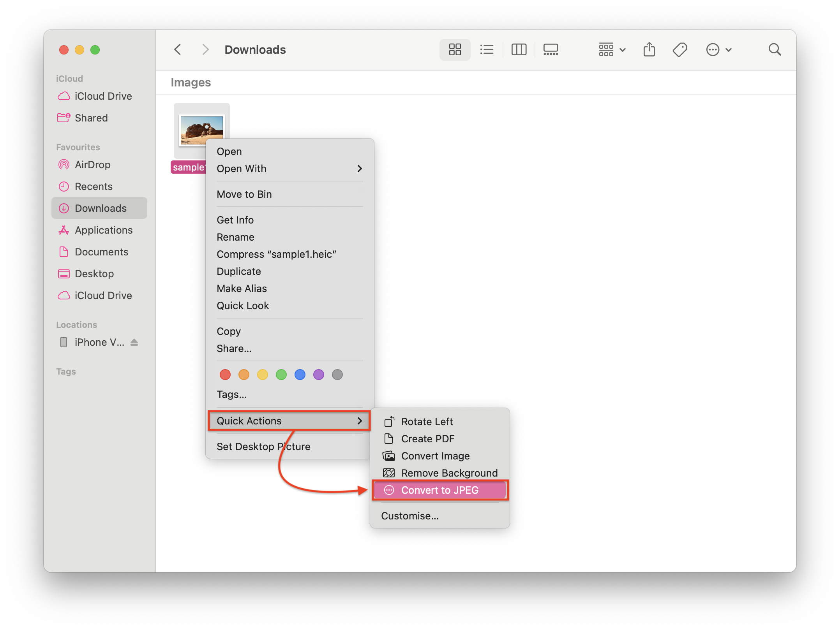Screen dimensions: 840x630
Task: Choose Tags… from the context menu
Action: [x=290, y=394]
